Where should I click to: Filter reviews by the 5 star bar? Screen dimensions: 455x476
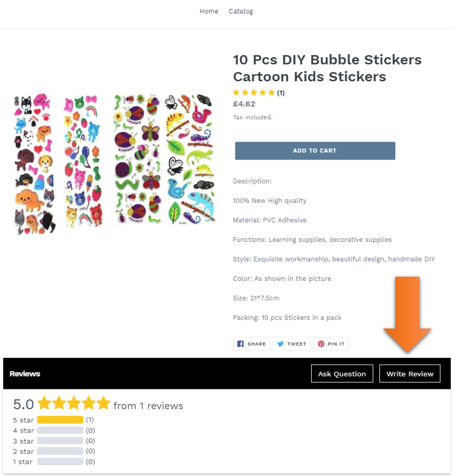tap(60, 420)
